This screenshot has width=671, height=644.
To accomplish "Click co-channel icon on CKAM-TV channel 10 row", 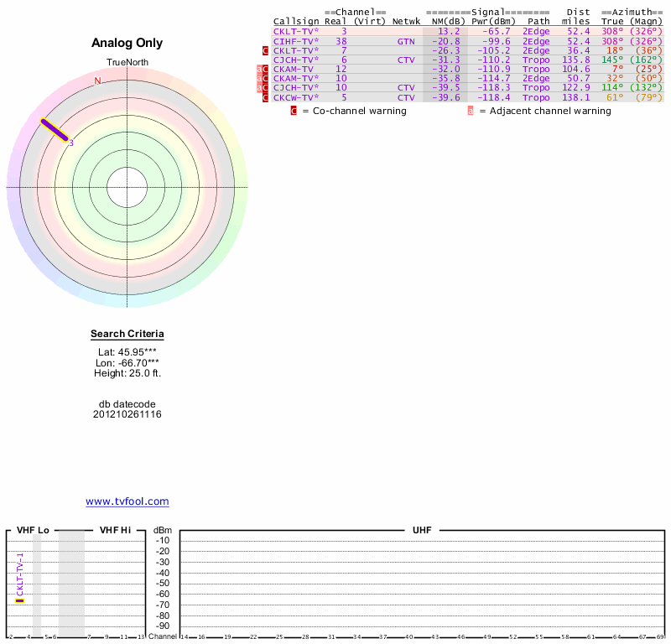I will coord(265,78).
